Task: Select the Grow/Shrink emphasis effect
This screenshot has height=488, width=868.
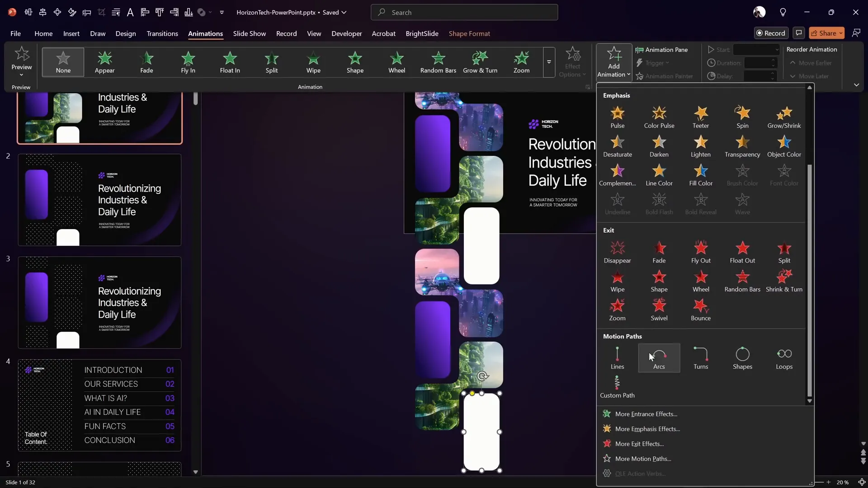Action: pos(784,117)
